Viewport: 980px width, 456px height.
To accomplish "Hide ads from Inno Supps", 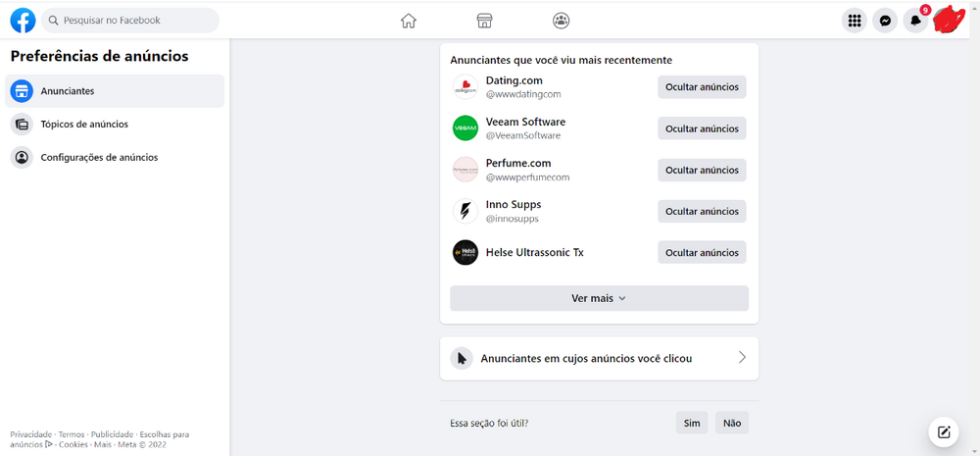I will pos(702,211).
